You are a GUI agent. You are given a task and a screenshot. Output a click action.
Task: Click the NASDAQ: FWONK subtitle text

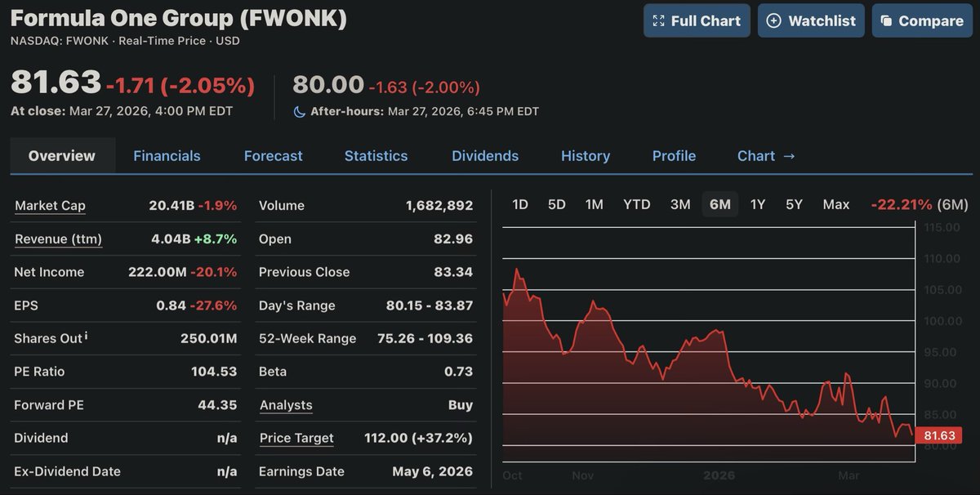click(x=61, y=41)
